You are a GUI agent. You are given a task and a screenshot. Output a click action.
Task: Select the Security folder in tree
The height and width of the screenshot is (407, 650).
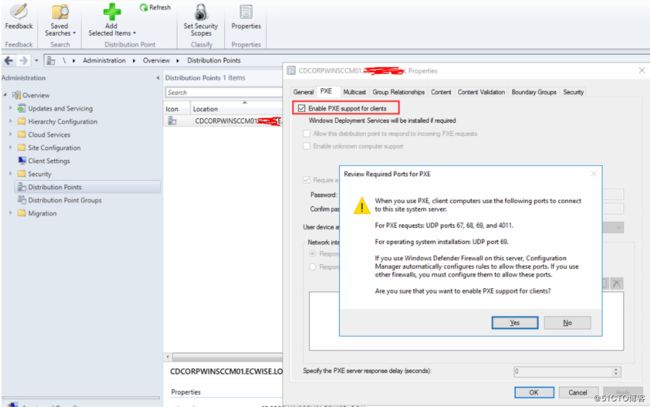pyautogui.click(x=39, y=174)
